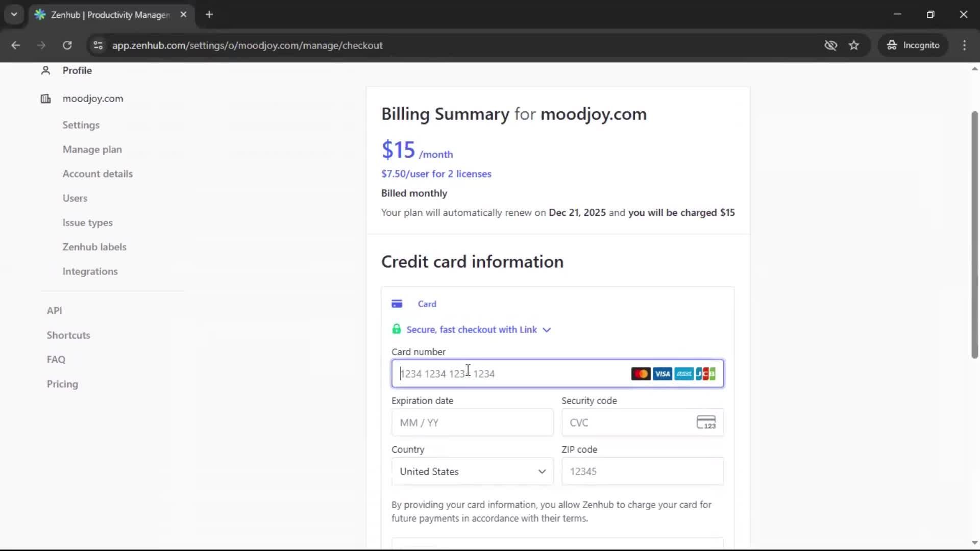Click the Profile icon in sidebar
980x551 pixels.
coord(45,70)
